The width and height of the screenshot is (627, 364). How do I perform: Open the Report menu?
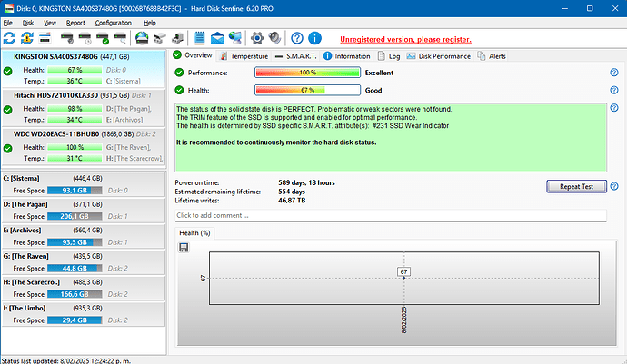[x=75, y=23]
